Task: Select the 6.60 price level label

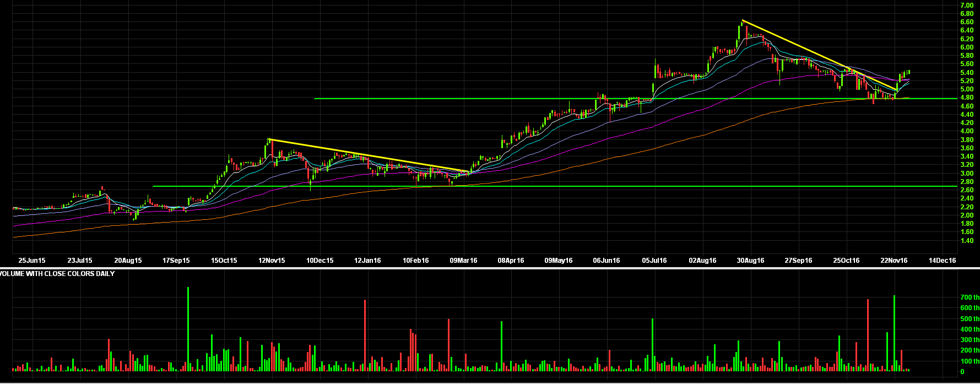Action: click(967, 22)
